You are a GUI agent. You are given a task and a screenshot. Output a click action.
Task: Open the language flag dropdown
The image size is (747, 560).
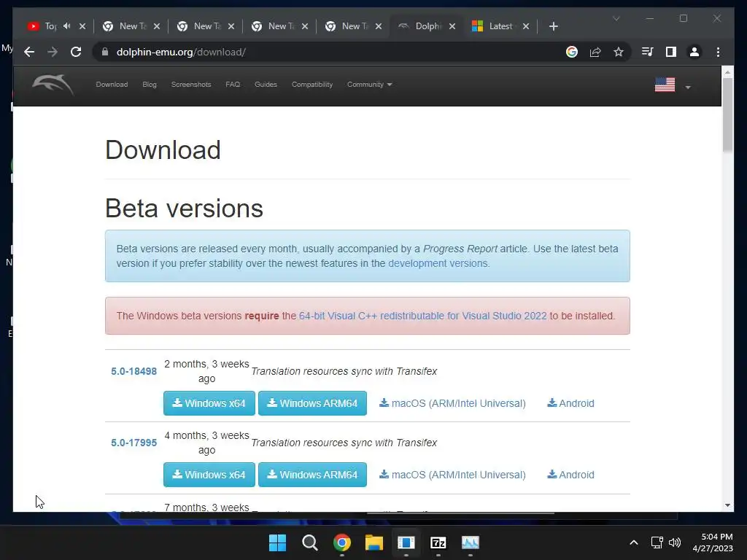coord(672,85)
